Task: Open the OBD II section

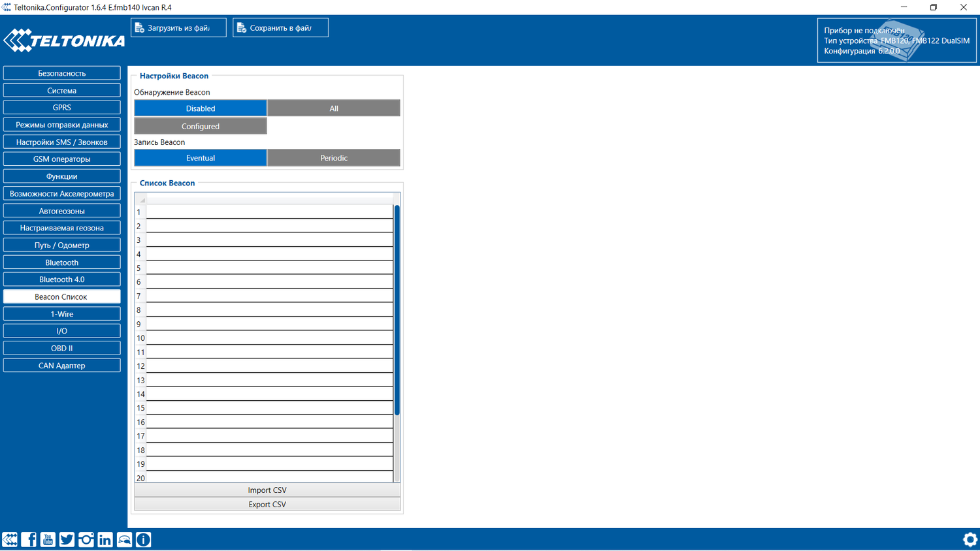Action: click(62, 348)
